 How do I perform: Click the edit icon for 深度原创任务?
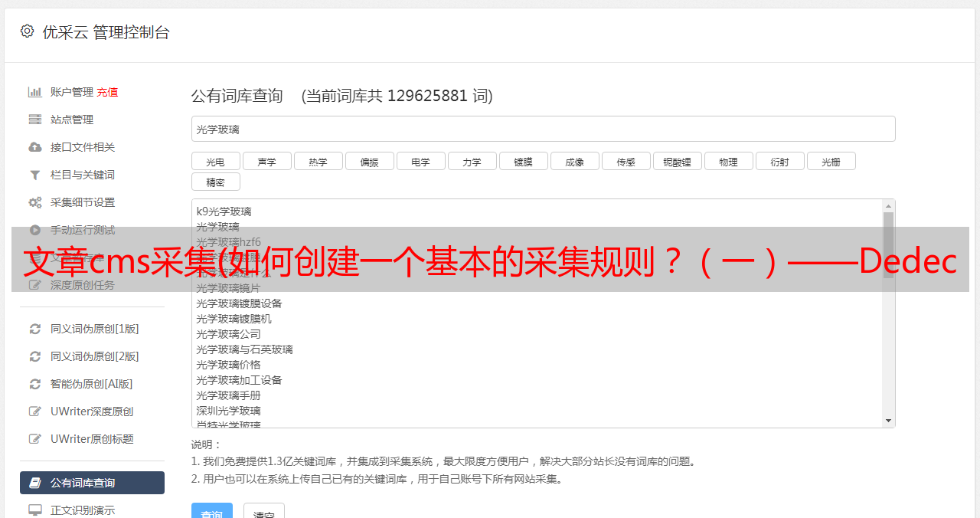point(35,285)
